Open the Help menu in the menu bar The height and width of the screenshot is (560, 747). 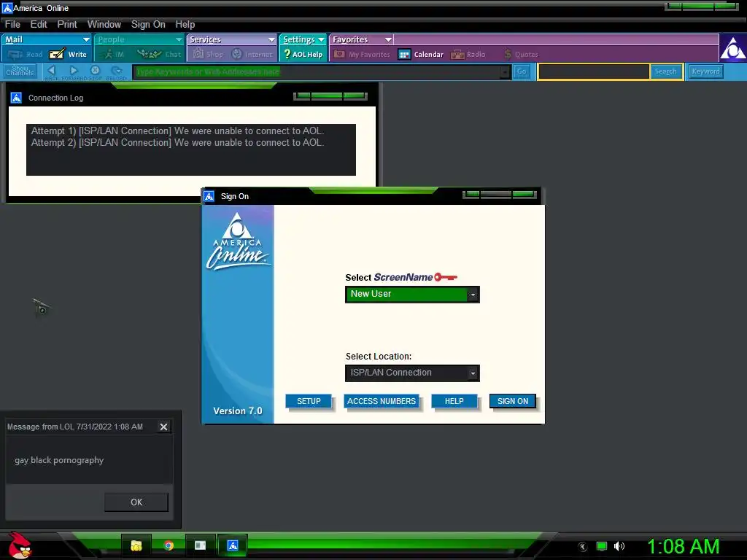pos(185,24)
